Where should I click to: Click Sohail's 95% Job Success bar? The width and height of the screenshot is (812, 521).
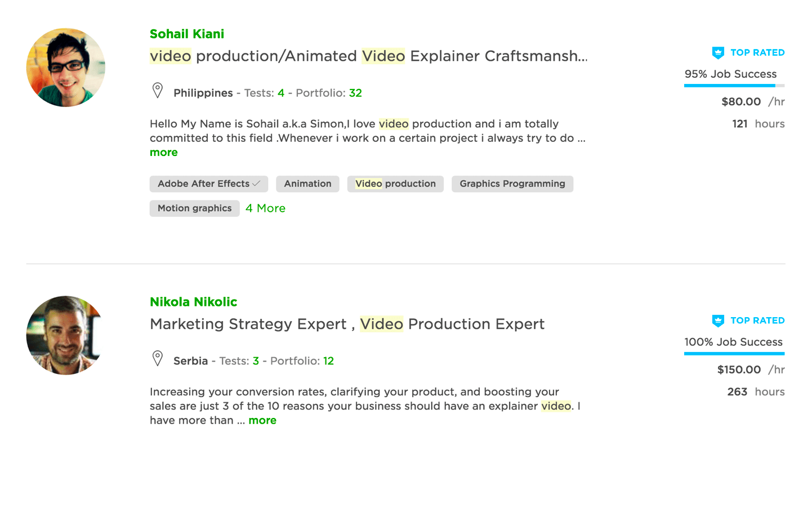tap(734, 86)
